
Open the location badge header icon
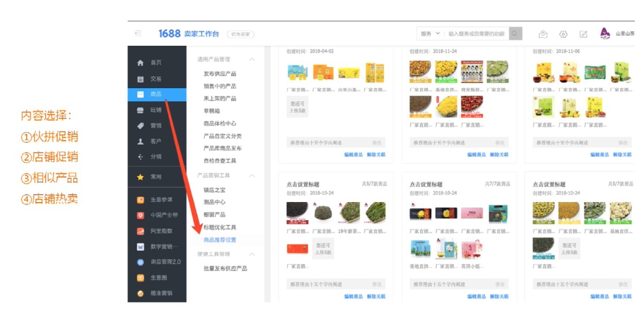point(543,34)
